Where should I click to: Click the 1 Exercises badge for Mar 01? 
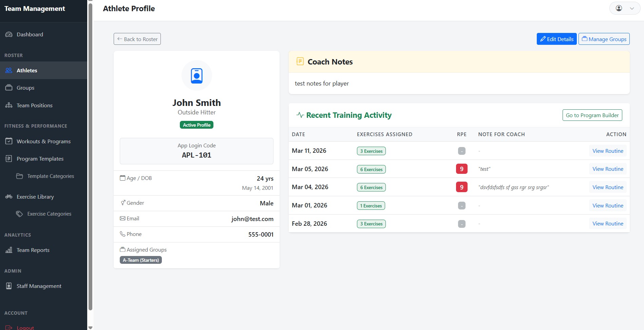[x=371, y=206]
